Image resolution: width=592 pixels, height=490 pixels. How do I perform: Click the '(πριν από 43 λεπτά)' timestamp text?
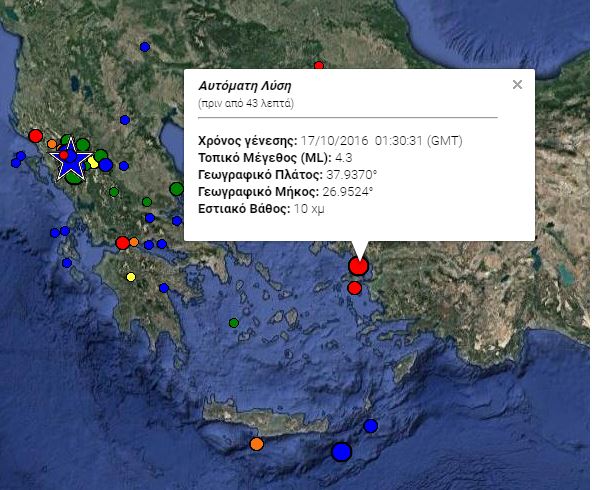[x=246, y=103]
